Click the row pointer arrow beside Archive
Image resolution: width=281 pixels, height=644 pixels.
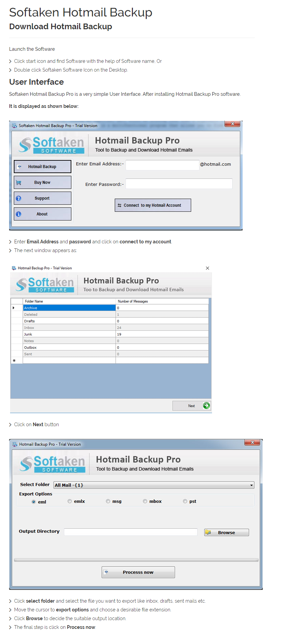tap(13, 308)
